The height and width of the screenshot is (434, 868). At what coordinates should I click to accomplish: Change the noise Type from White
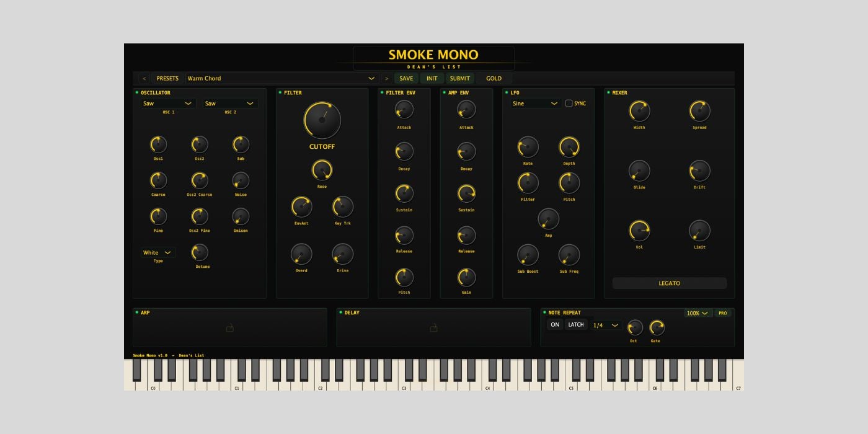click(x=157, y=252)
